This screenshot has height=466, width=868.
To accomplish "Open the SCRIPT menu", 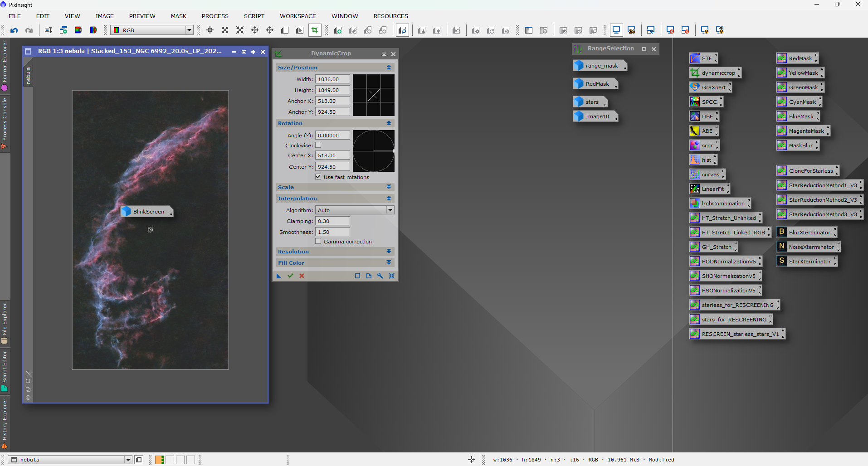I will 254,16.
